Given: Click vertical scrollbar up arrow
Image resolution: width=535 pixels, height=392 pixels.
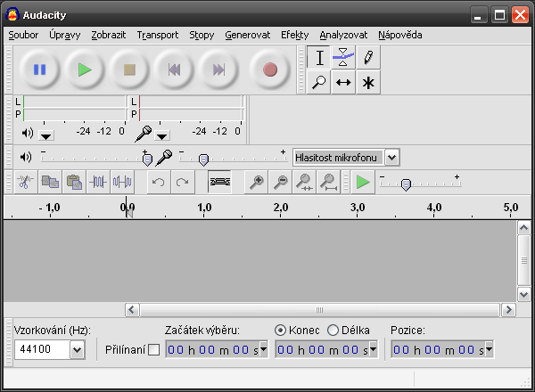Looking at the screenshot, I should [x=524, y=227].
